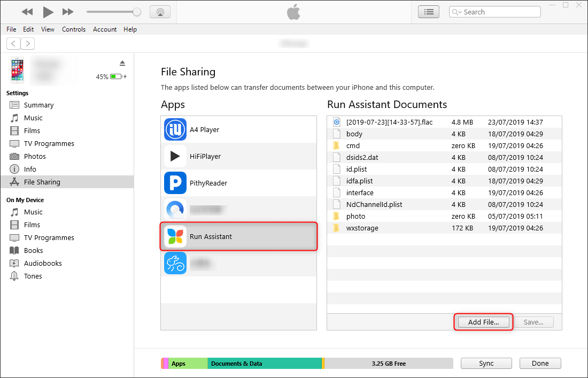588x378 pixels.
Task: Click the iPhone device thumbnail
Action: coord(17,70)
